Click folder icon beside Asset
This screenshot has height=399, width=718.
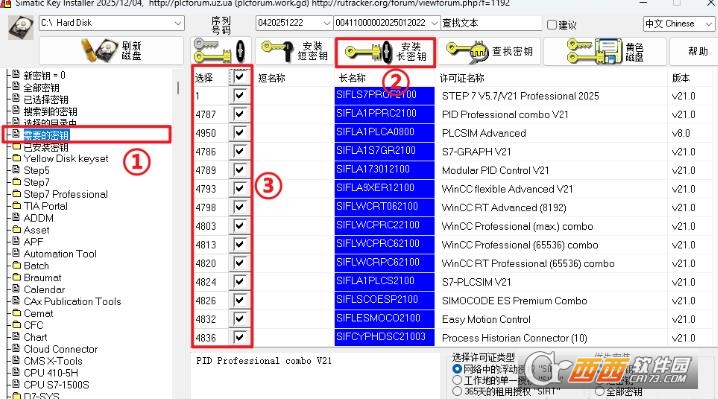(x=16, y=230)
